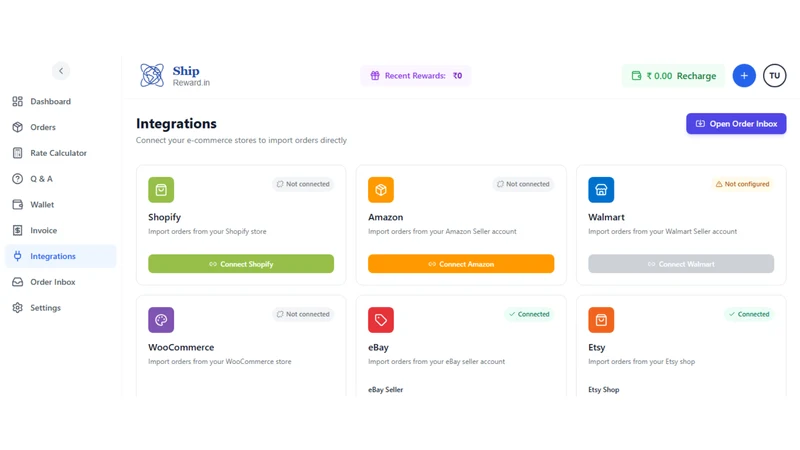Image resolution: width=800 pixels, height=450 pixels.
Task: Click the Connect Shopify button
Action: coord(241,264)
